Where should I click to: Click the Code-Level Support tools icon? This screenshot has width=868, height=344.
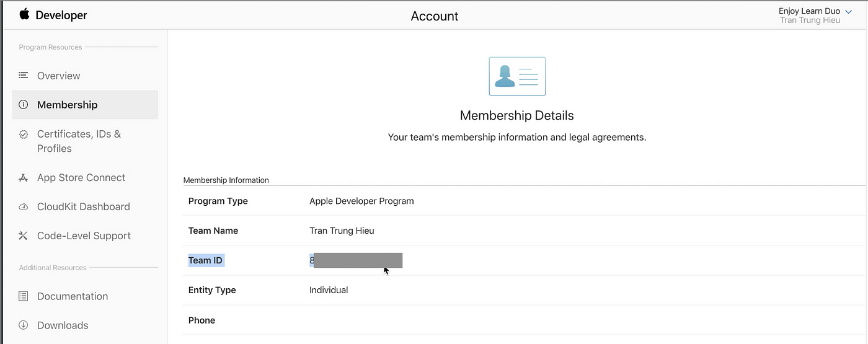(x=24, y=236)
